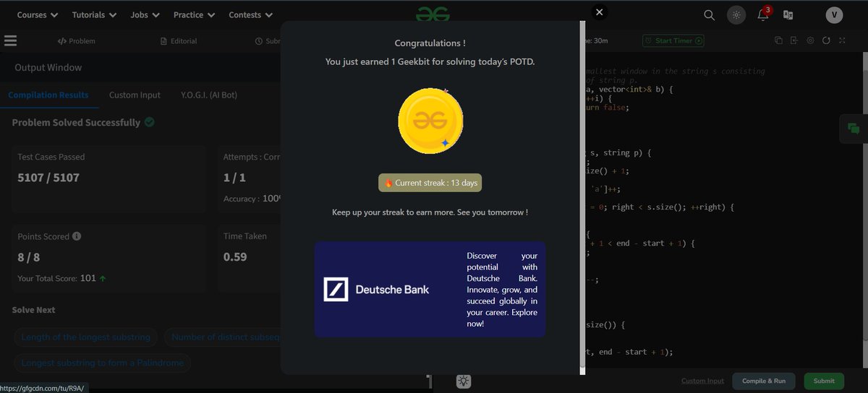Viewport: 868px width, 393px height.
Task: Click the Custom Input link near Compile & Run
Action: point(702,381)
